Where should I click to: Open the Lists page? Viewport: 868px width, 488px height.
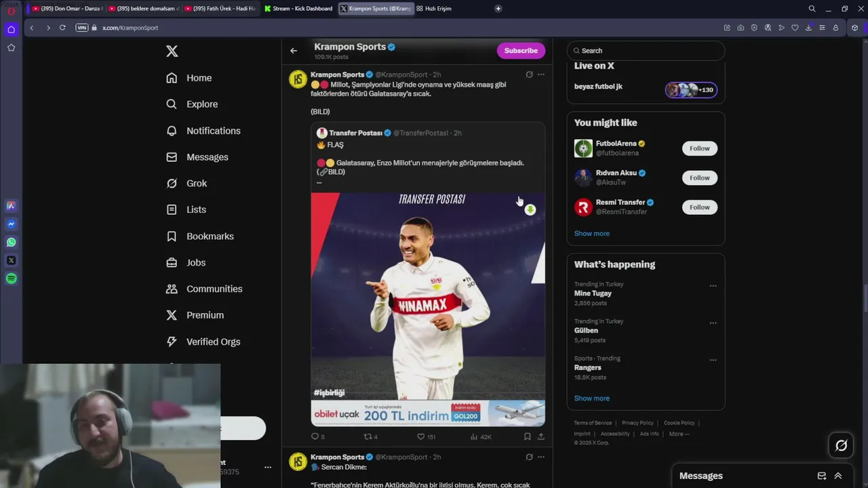[x=186, y=210]
